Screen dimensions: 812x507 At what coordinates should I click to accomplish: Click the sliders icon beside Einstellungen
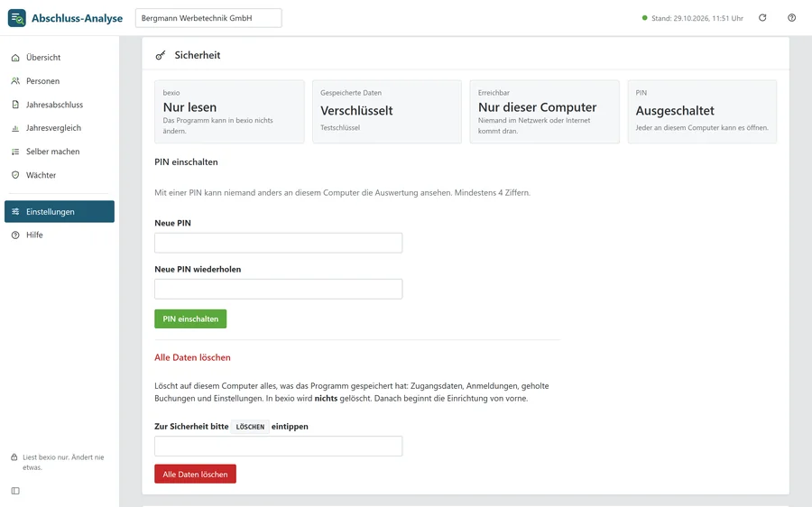pyautogui.click(x=15, y=211)
